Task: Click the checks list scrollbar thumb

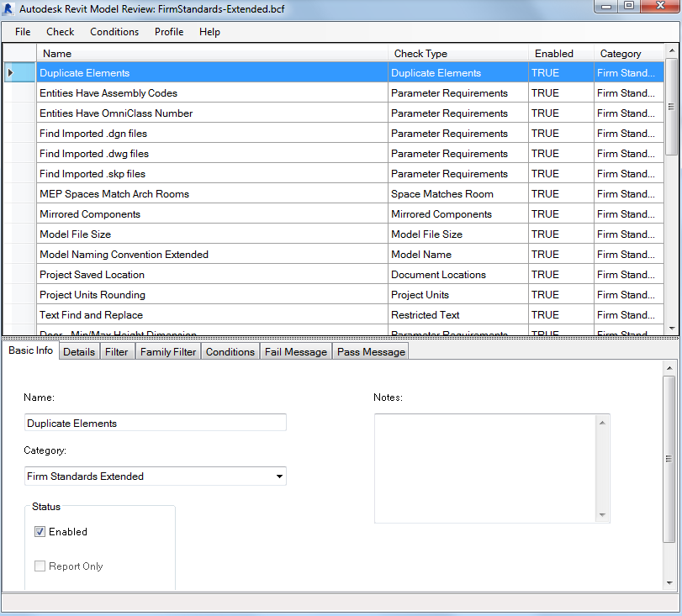Action: point(672,107)
